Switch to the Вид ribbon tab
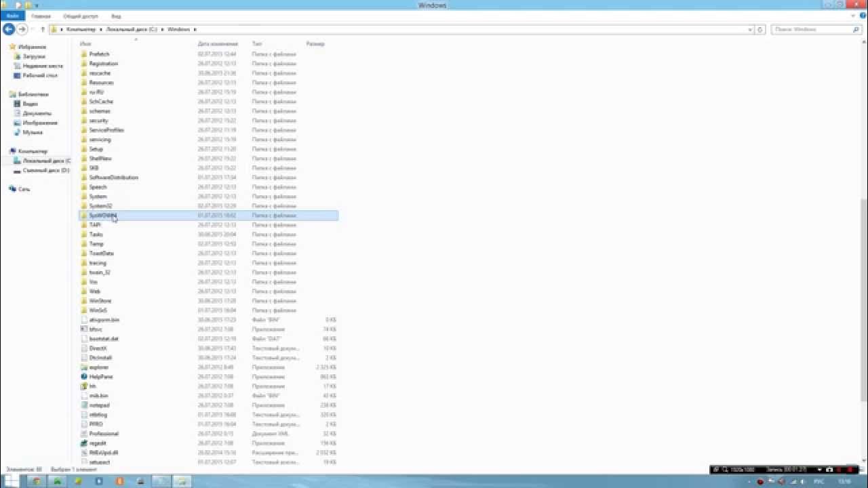This screenshot has height=488, width=868. click(x=116, y=16)
